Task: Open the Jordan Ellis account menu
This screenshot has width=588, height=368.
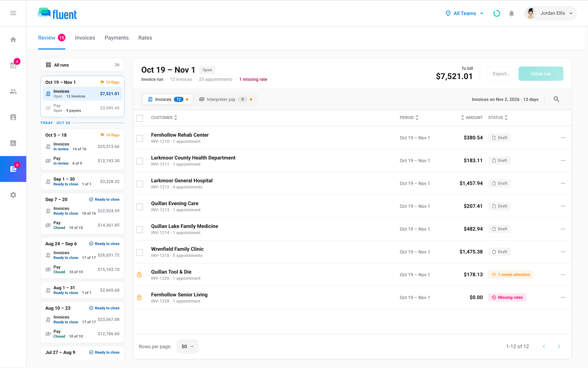Action: pos(550,13)
